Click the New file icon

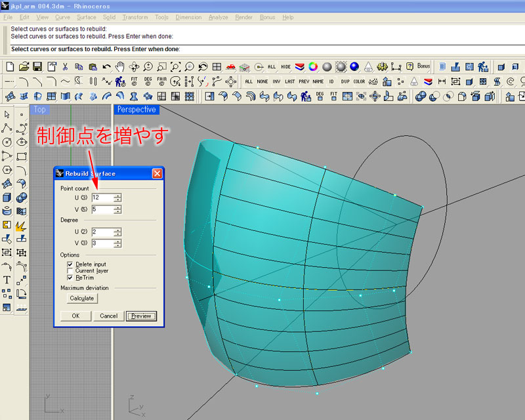[x=10, y=67]
